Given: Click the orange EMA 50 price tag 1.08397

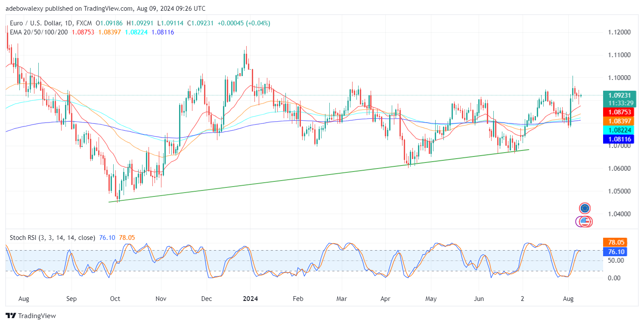Looking at the screenshot, I should pos(618,121).
